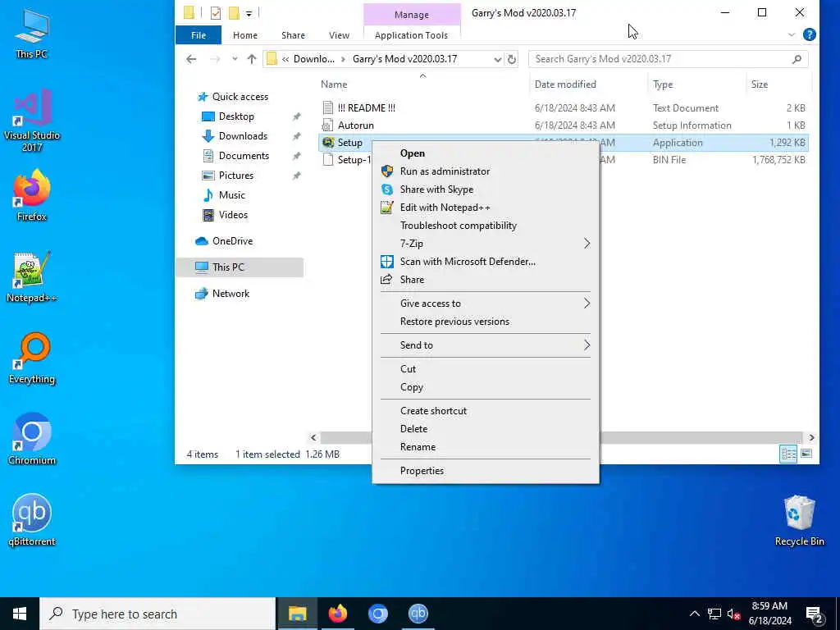This screenshot has width=840, height=630.
Task: Select Downloads in Quick access
Action: coord(243,136)
